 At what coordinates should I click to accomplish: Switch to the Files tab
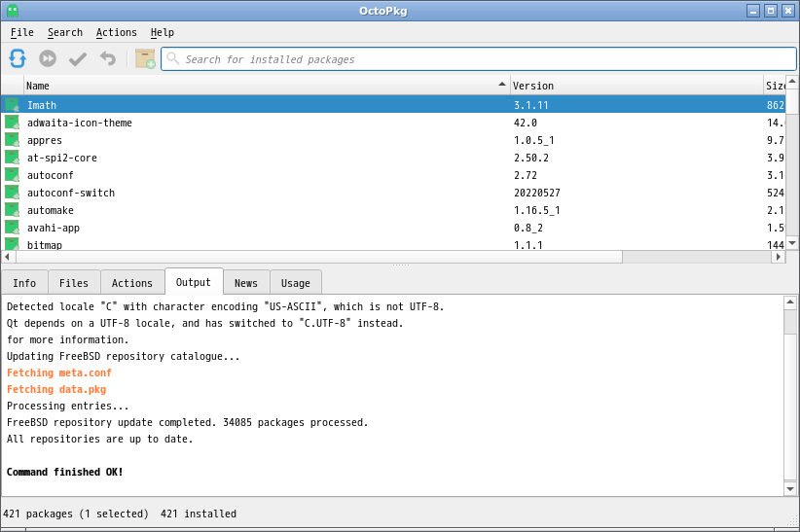click(73, 283)
